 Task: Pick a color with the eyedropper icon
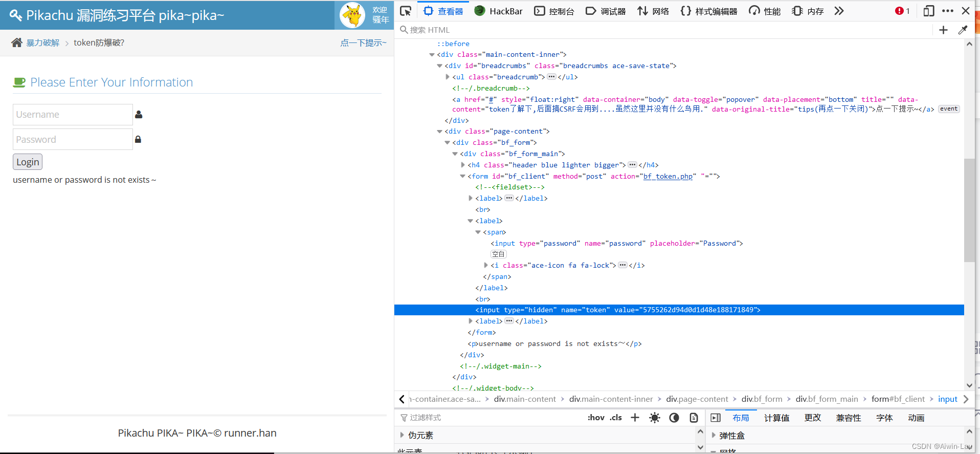(x=963, y=30)
